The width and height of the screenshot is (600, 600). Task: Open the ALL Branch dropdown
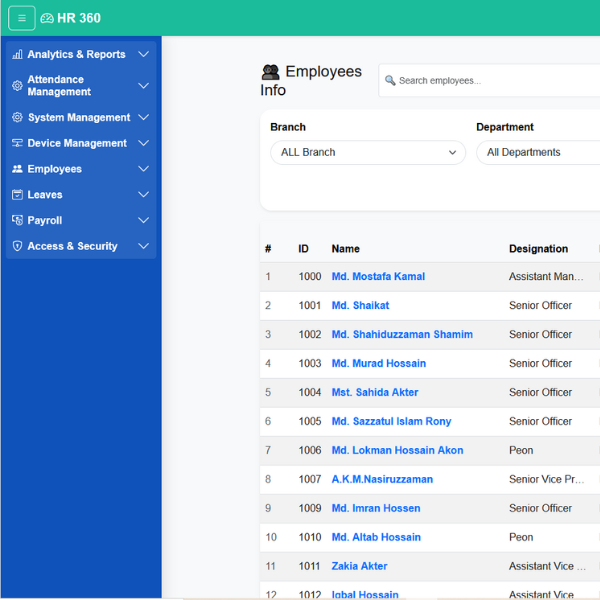[367, 153]
